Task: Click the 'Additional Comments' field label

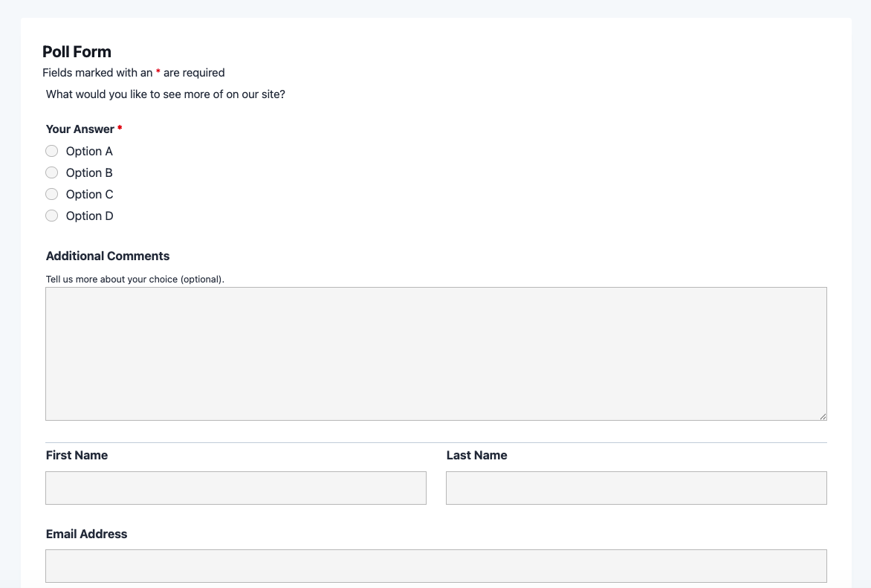Action: tap(108, 256)
